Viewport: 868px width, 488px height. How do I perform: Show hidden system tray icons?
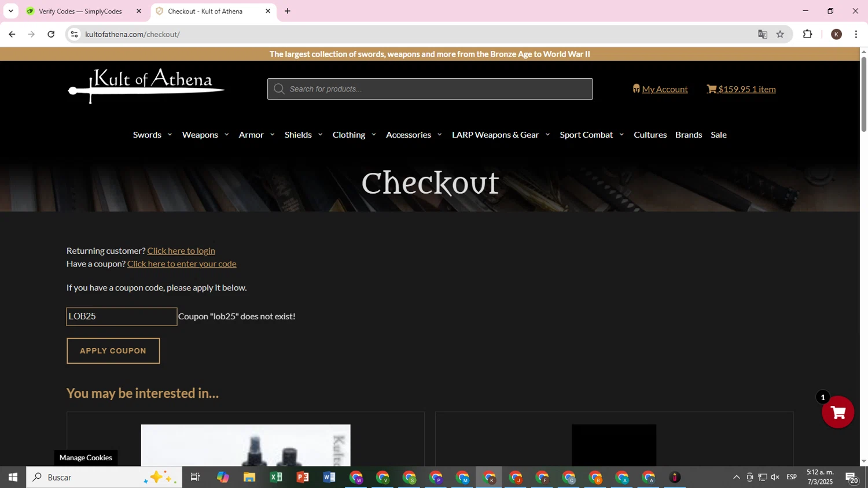(737, 477)
